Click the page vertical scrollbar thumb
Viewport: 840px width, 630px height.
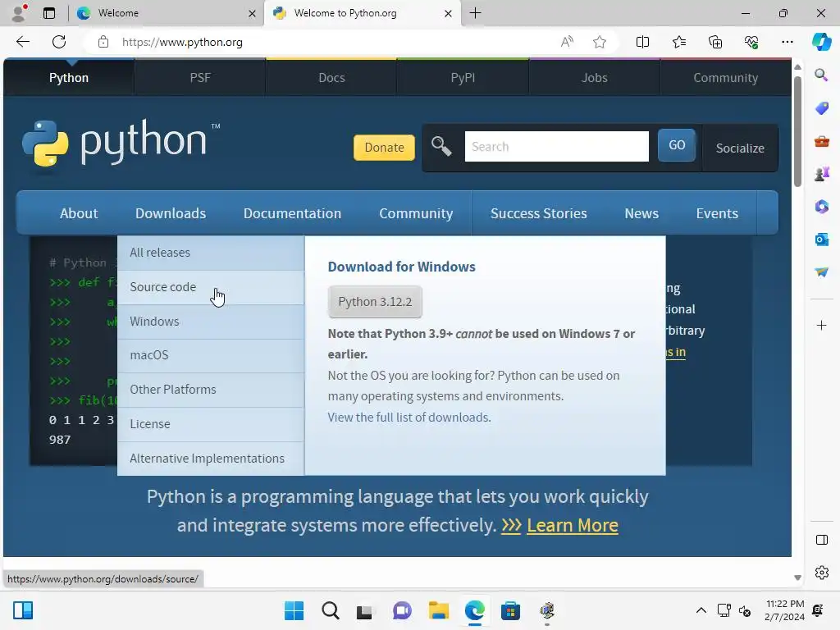(797, 132)
